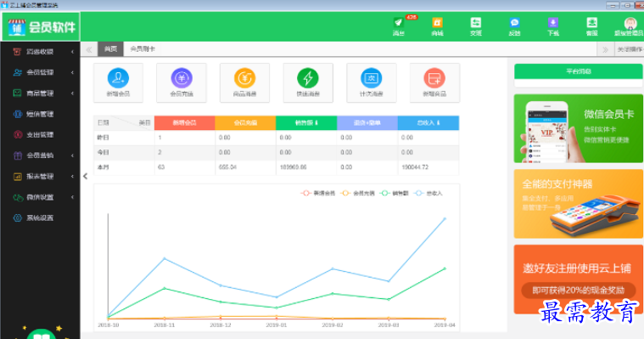Expand the 商品管理 submenu chevron
Screen dimensions: 644x339
72,93
